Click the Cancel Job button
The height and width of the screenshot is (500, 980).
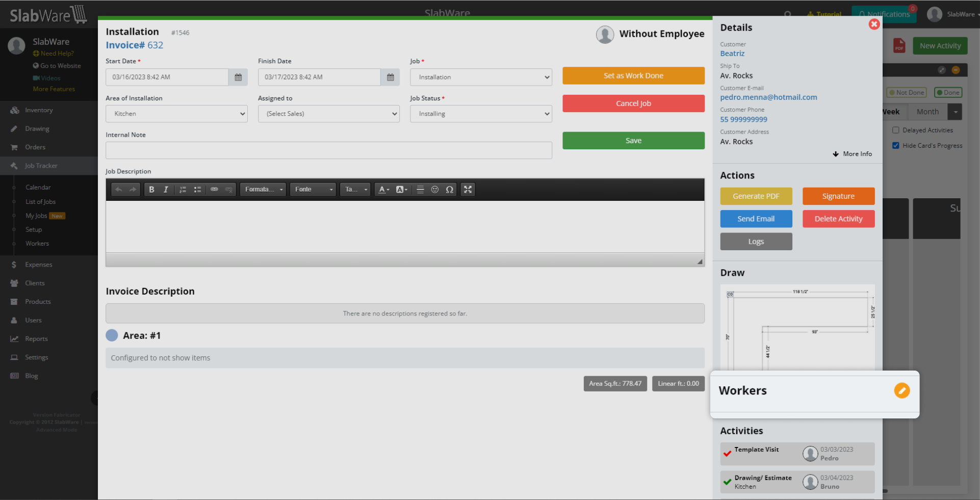(633, 103)
